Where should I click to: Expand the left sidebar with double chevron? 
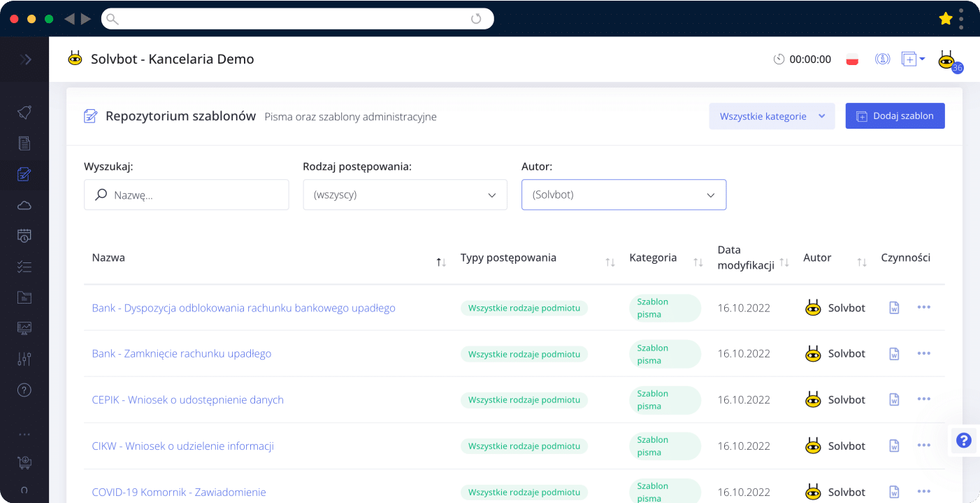tap(25, 59)
